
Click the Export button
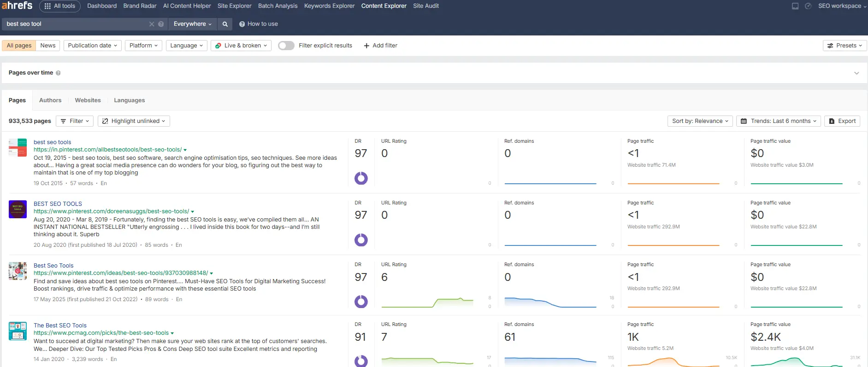842,121
